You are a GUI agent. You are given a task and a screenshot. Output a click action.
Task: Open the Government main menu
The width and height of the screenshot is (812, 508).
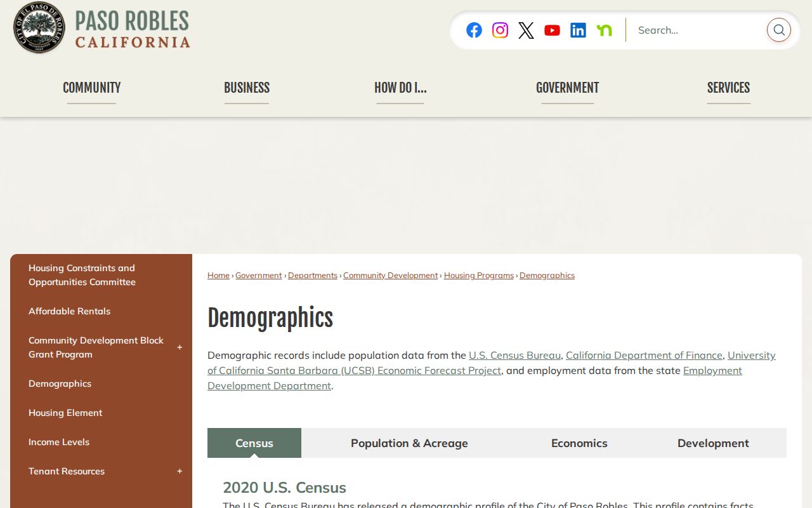pyautogui.click(x=567, y=88)
